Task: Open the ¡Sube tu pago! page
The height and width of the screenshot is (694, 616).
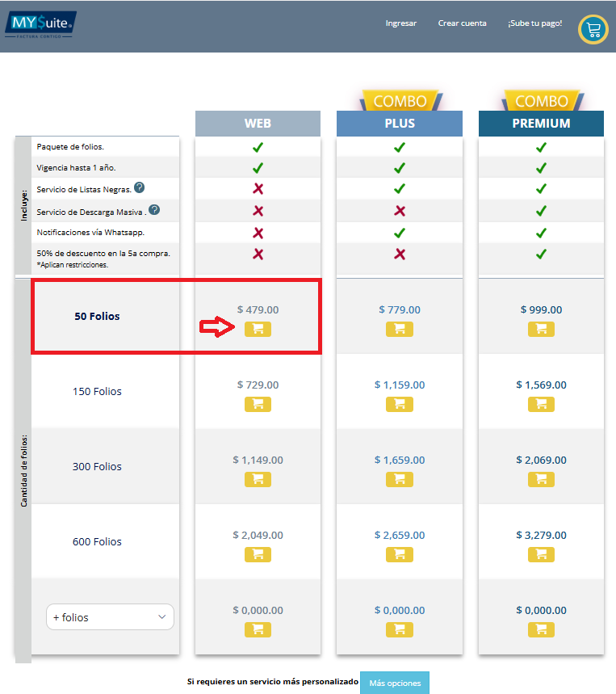Action: point(534,23)
